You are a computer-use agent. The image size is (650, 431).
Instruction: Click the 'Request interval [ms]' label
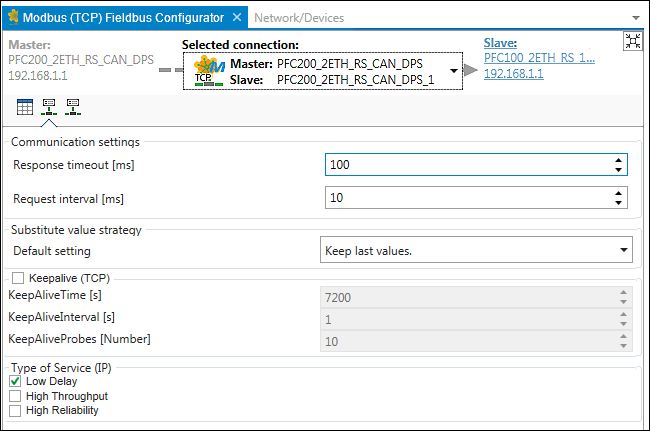(68, 199)
